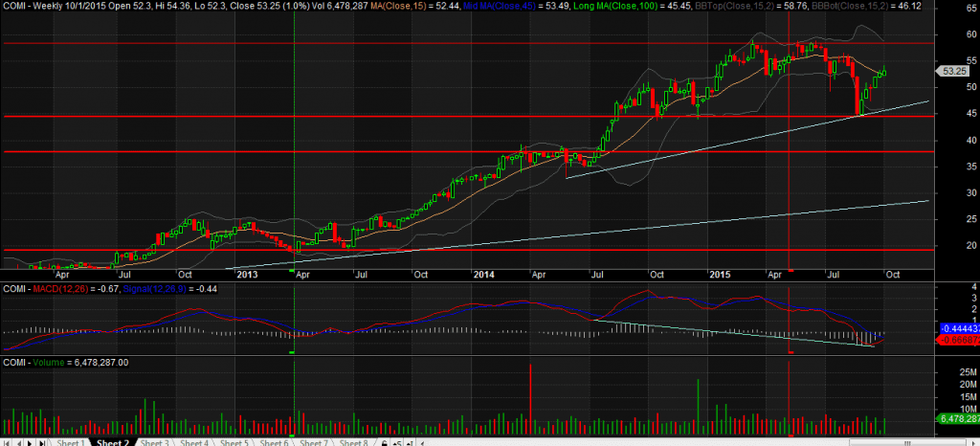Click the lock icon beside the sheet tabs
The width and height of the screenshot is (980, 446).
tap(385, 442)
